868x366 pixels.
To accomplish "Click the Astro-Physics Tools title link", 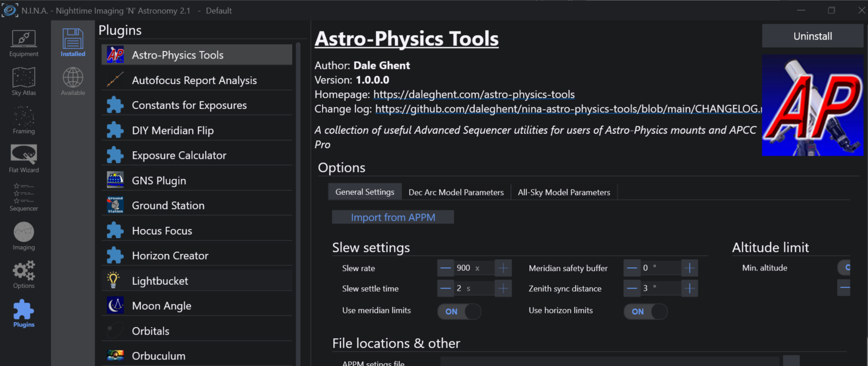I will (x=407, y=39).
